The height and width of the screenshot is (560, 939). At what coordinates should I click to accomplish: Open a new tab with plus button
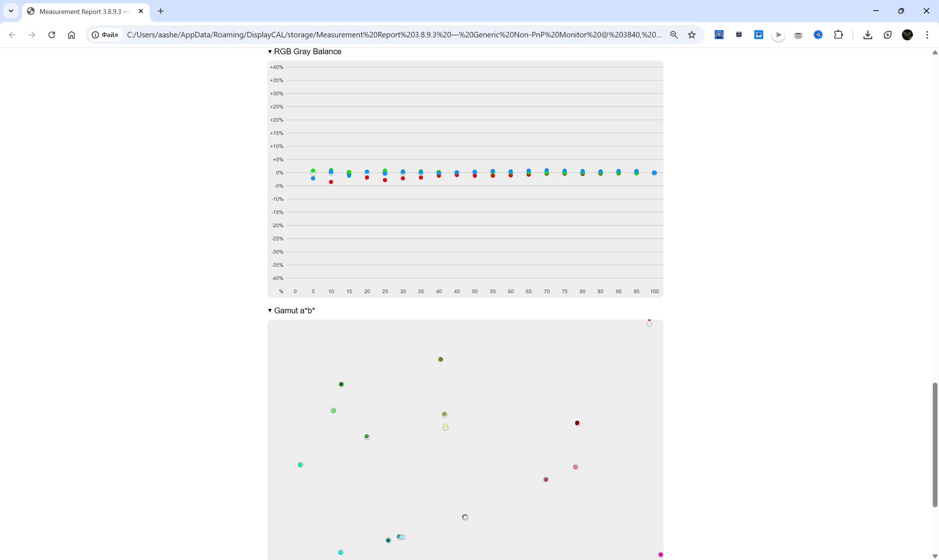tap(161, 11)
